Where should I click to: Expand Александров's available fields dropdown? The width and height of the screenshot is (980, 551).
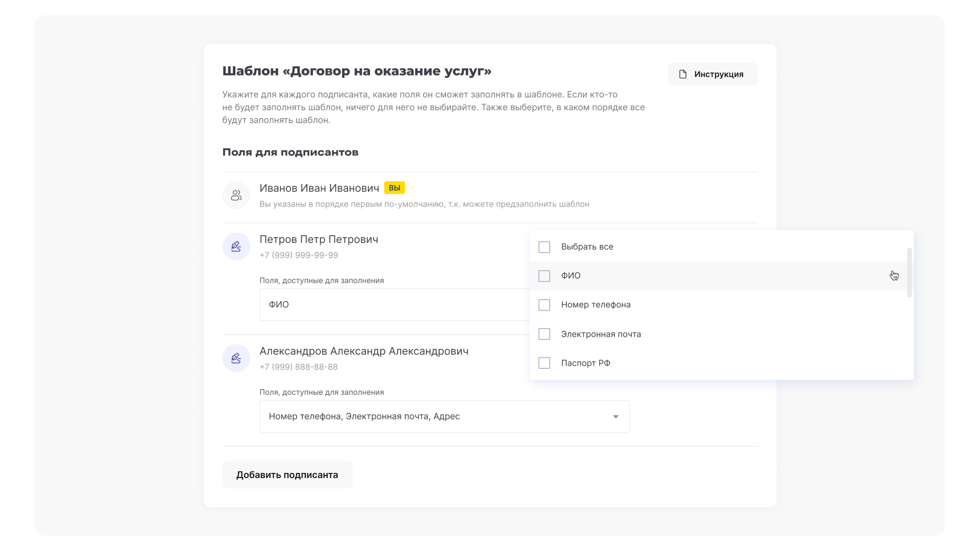click(444, 416)
